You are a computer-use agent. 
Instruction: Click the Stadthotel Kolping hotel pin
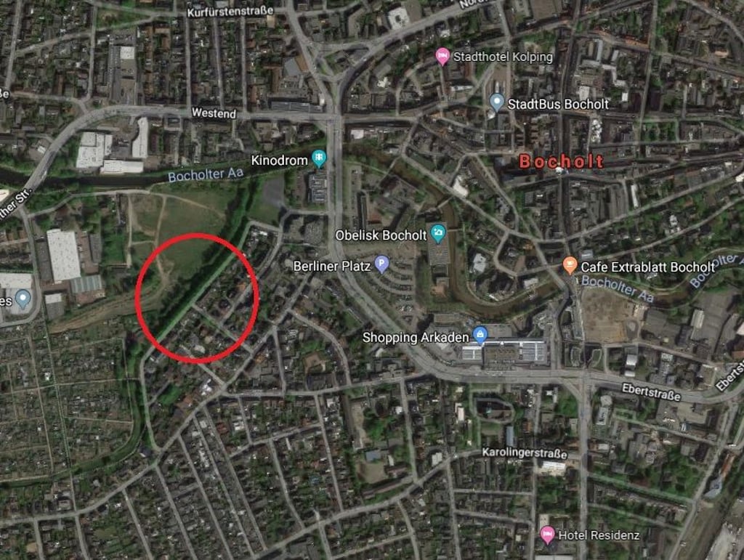pos(442,57)
